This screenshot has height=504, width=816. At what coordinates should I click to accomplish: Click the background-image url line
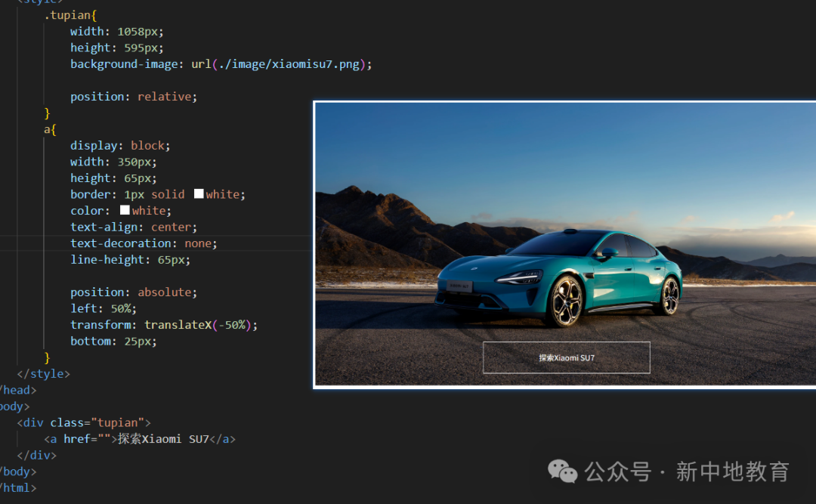pos(221,64)
